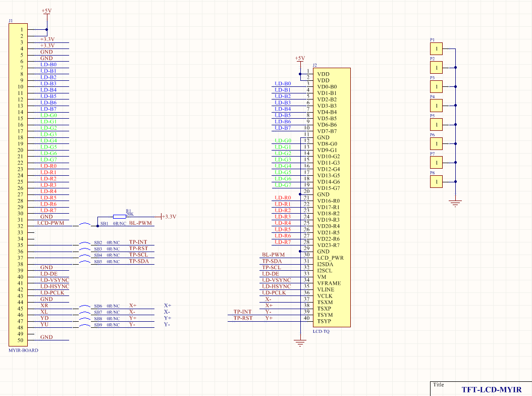Click the P1 test point symbol
532x396 pixels.
click(x=435, y=48)
